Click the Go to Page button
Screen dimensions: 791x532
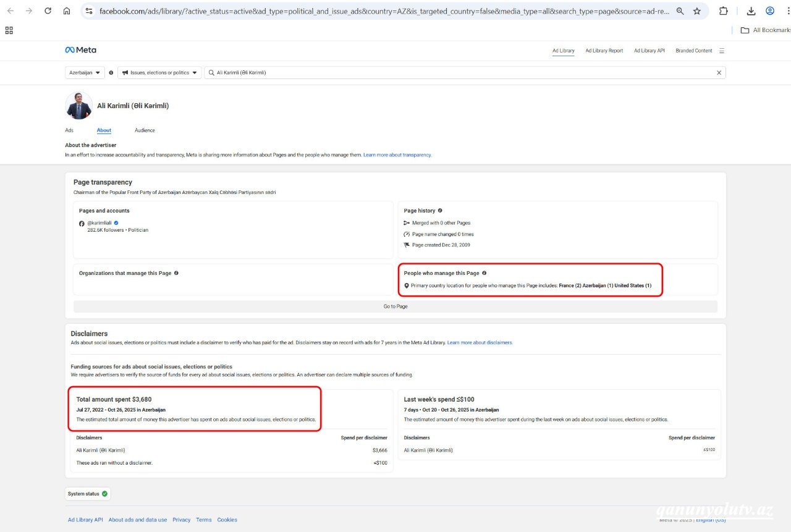click(395, 306)
